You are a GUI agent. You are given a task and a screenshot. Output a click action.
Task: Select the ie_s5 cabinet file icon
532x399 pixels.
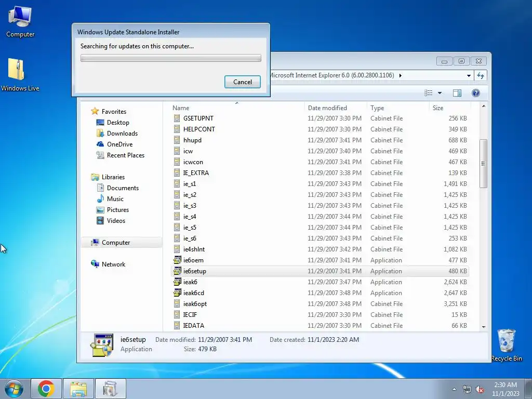pyautogui.click(x=177, y=228)
